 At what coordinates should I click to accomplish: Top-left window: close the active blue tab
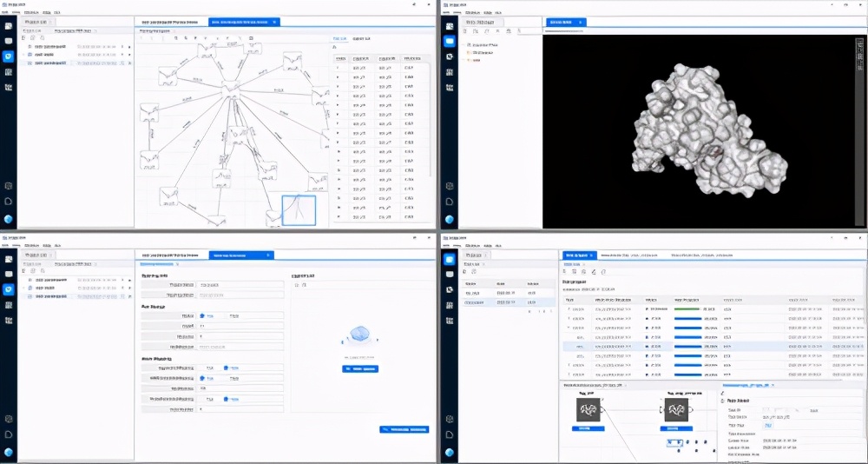[275, 23]
